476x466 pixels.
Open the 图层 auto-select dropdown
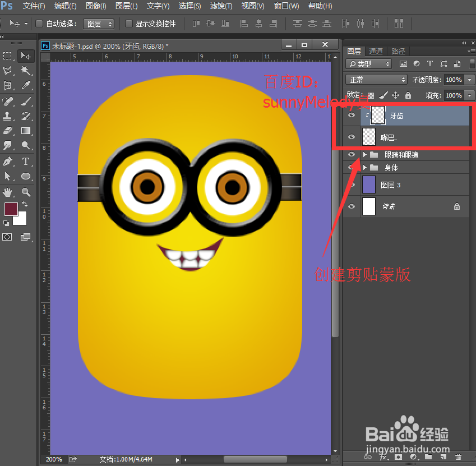point(99,24)
